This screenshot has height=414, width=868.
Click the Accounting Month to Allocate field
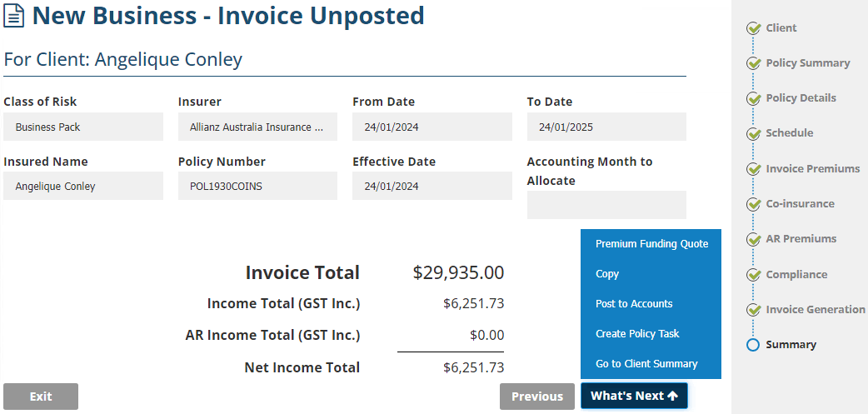606,205
